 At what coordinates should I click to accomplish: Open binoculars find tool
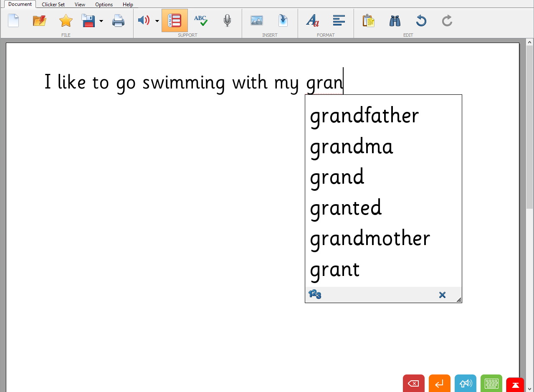(x=395, y=20)
